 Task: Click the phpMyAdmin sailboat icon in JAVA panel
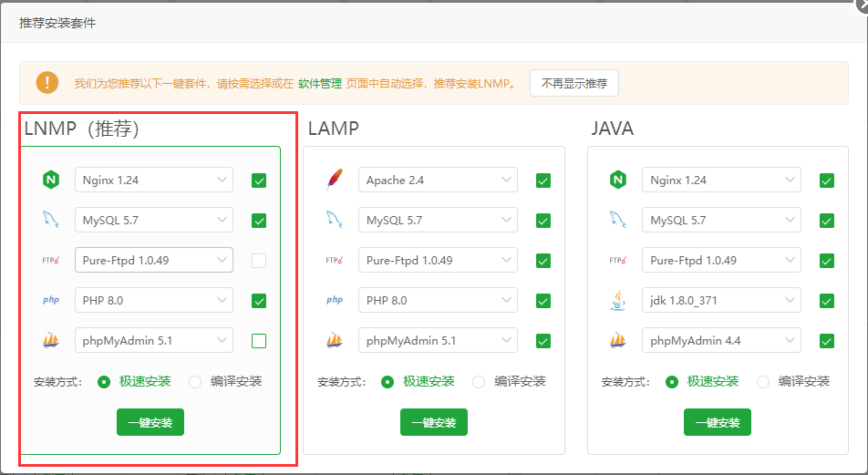pos(618,340)
